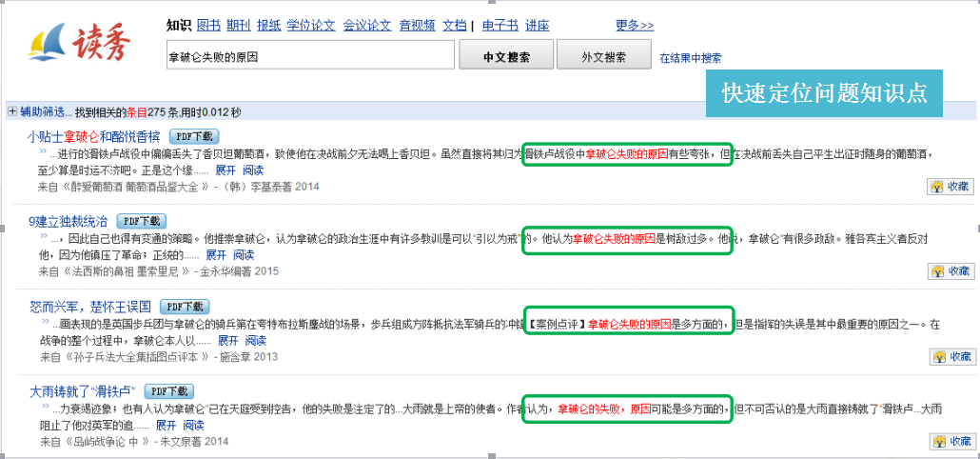Click 在结果中搜索 link
This screenshot has width=980, height=459.
pyautogui.click(x=691, y=58)
